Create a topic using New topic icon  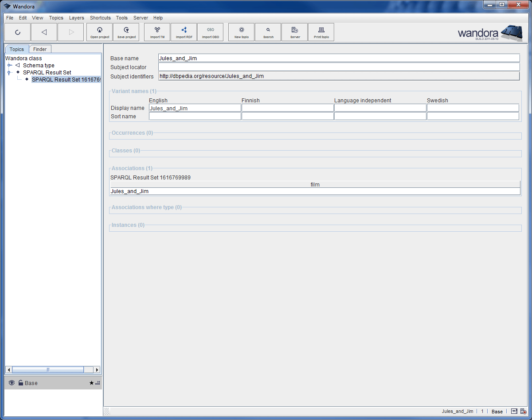(x=241, y=31)
